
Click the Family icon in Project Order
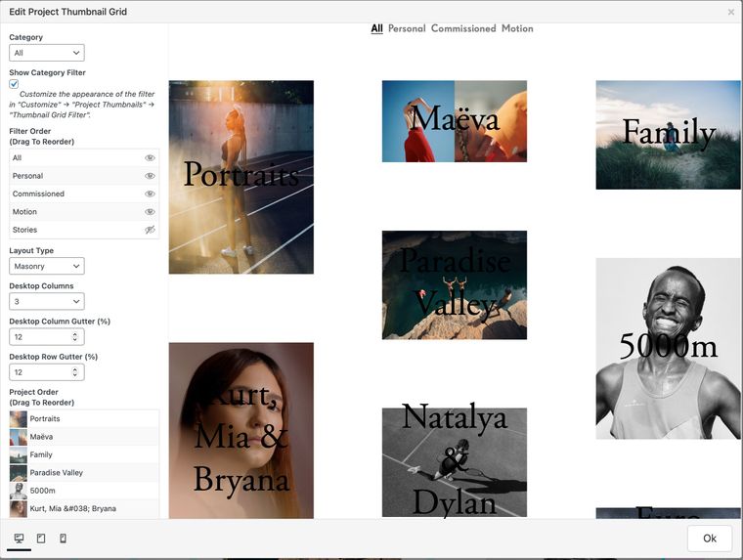(x=19, y=455)
